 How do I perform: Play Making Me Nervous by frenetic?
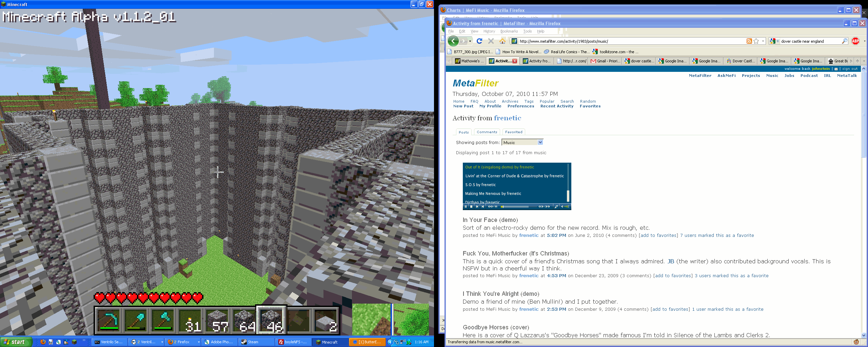[493, 193]
